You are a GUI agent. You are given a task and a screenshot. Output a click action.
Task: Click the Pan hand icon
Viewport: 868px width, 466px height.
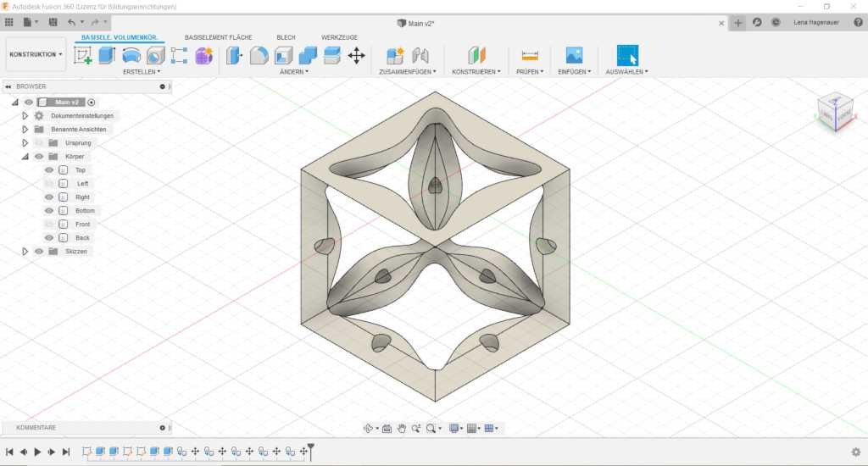pos(401,429)
